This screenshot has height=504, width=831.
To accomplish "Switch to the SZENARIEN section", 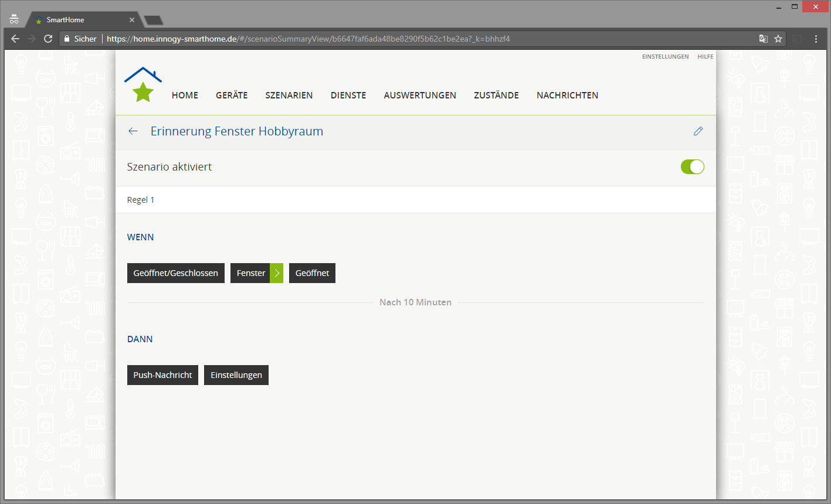I will [x=289, y=96].
